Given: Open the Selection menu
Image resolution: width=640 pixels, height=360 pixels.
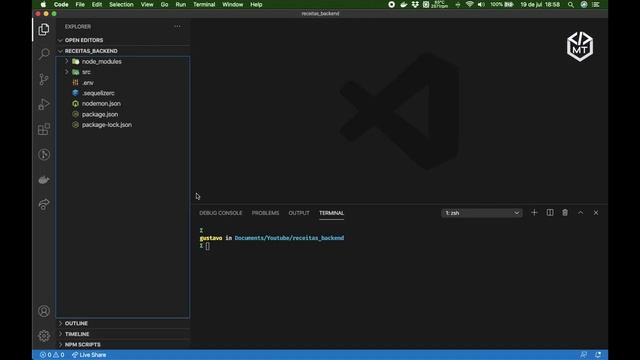Looking at the screenshot, I should pyautogui.click(x=121, y=4).
